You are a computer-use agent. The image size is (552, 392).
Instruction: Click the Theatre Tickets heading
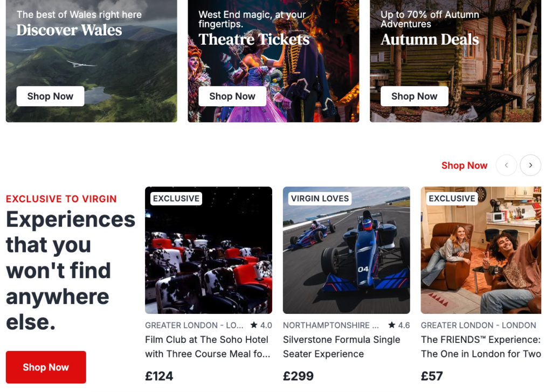point(254,39)
